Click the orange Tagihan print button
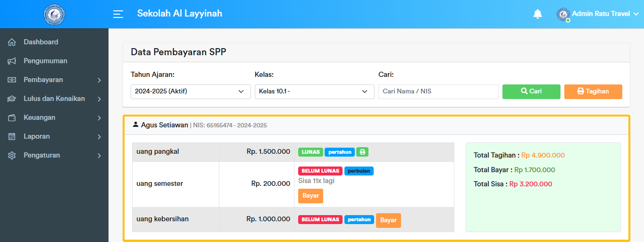 click(x=593, y=92)
